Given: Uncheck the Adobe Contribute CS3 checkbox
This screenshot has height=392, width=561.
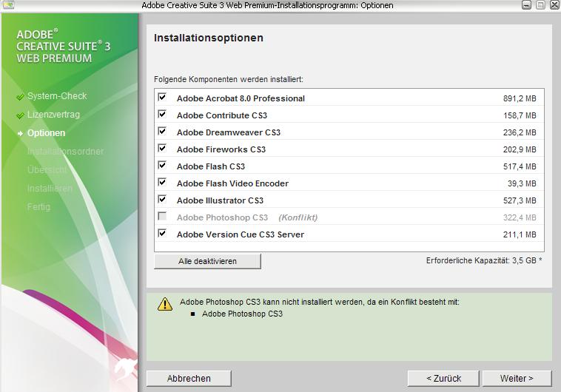Looking at the screenshot, I should tap(162, 115).
